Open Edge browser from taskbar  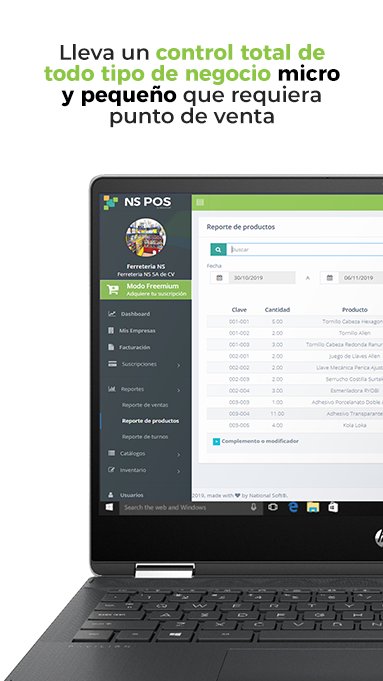293,507
